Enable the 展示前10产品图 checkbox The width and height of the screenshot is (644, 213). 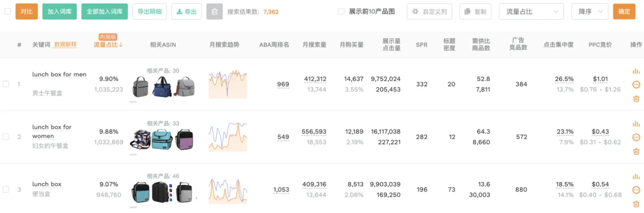(341, 11)
